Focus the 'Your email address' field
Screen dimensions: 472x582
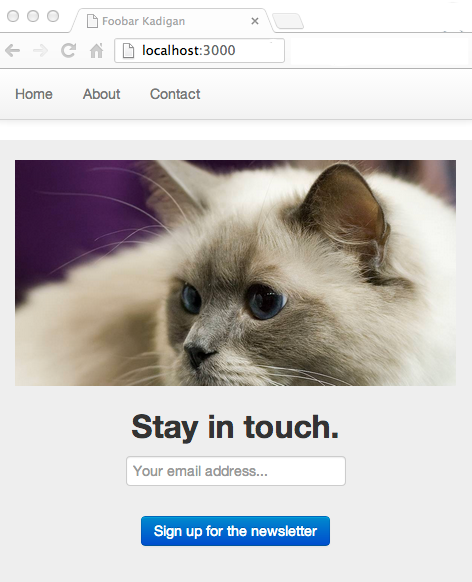click(x=236, y=471)
